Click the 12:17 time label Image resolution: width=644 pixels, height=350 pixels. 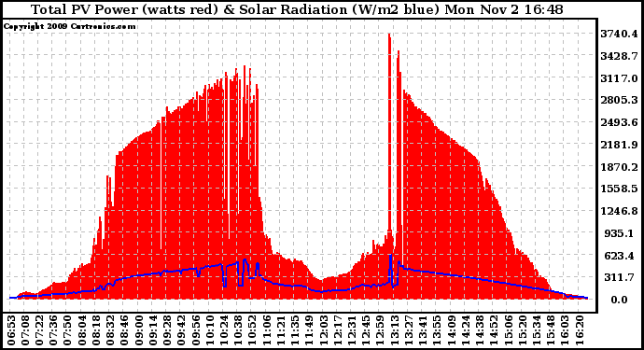[x=338, y=330]
